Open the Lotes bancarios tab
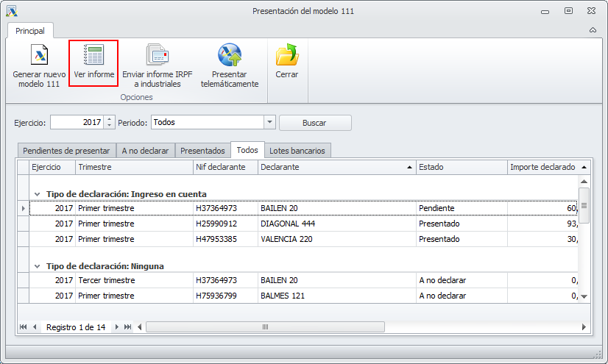This screenshot has width=608, height=364. coord(297,151)
